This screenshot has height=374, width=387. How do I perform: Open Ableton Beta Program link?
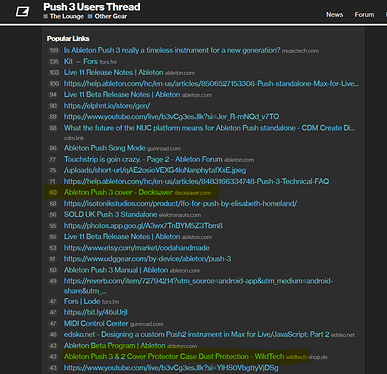coord(115,346)
